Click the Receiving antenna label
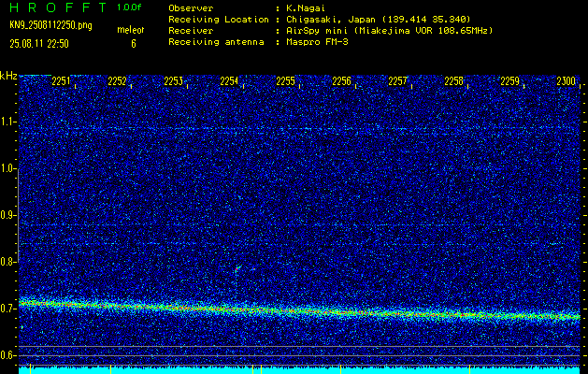Image resolution: width=588 pixels, height=374 pixels. (216, 42)
